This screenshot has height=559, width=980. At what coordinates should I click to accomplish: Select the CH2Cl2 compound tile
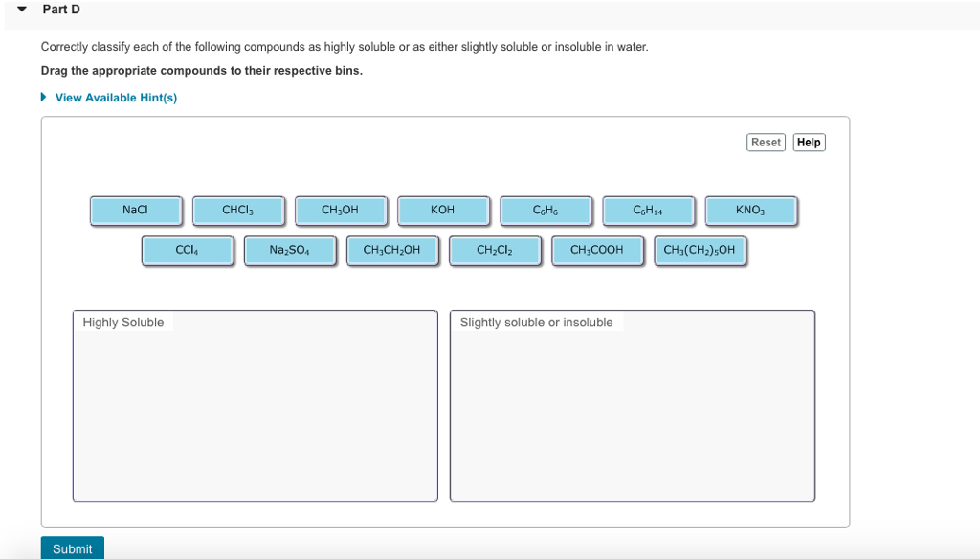495,250
